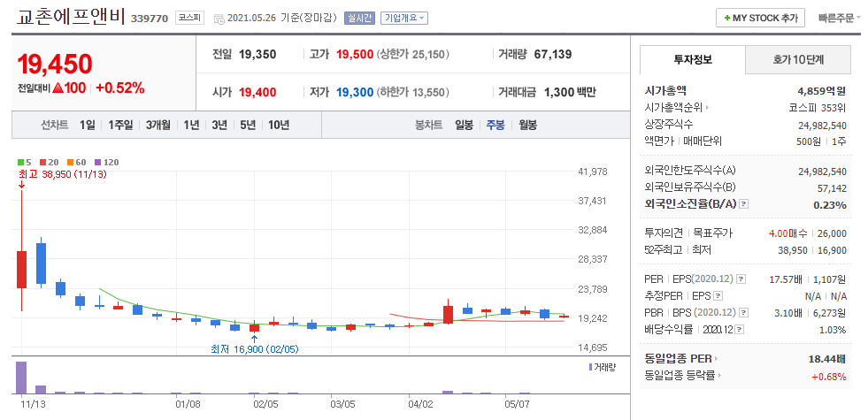Expand 동일업종 PER arrow link
The height and width of the screenshot is (420, 868).
click(716, 359)
